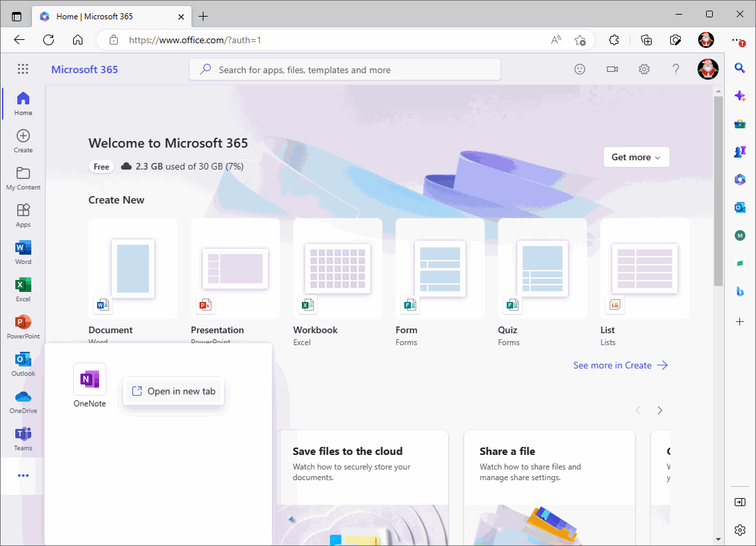Open the Microsoft 365 account avatar
Viewport: 756px width, 546px height.
coord(707,69)
